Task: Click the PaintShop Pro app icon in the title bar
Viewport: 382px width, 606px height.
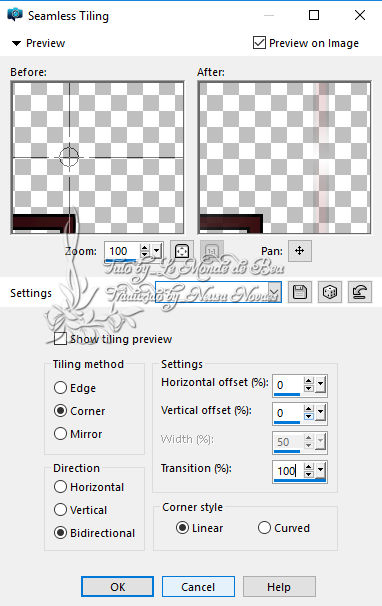Action: click(x=15, y=15)
